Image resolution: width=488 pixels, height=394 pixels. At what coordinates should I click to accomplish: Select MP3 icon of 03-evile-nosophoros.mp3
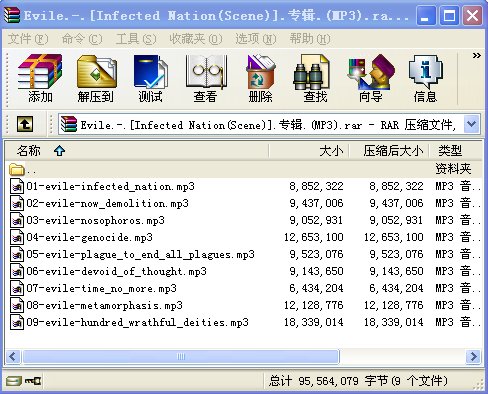click(17, 220)
